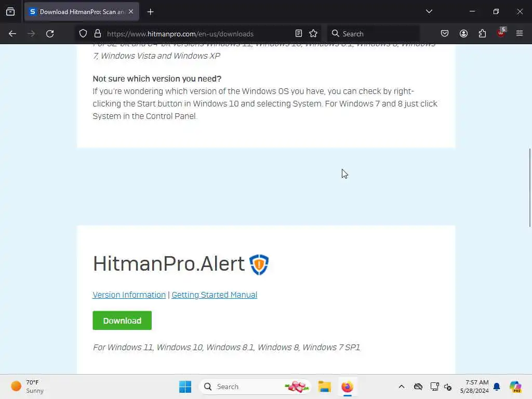Open the Windows Start menu

pyautogui.click(x=185, y=387)
